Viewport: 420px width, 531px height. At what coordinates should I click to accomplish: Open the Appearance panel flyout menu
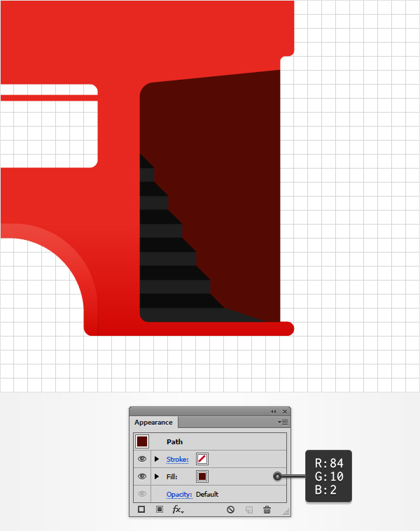pyautogui.click(x=283, y=422)
